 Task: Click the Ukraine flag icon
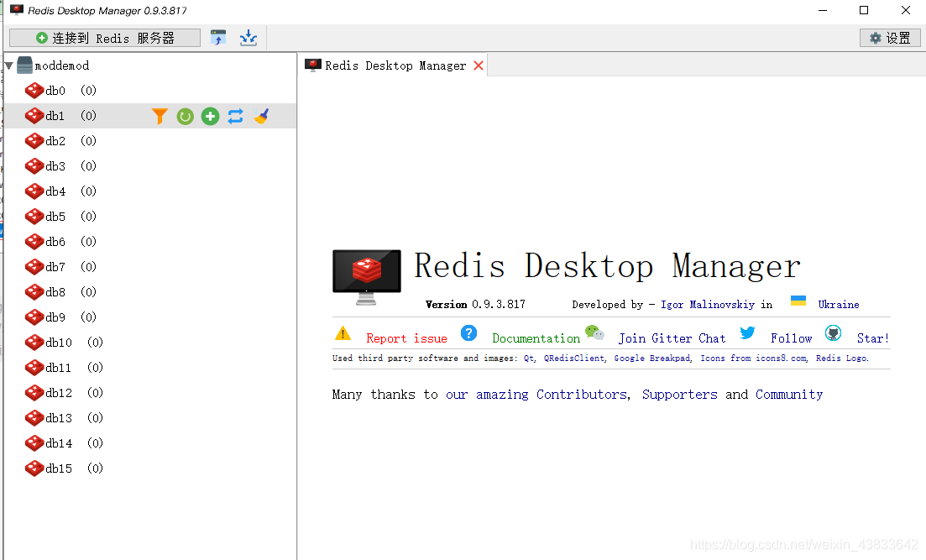pos(798,301)
